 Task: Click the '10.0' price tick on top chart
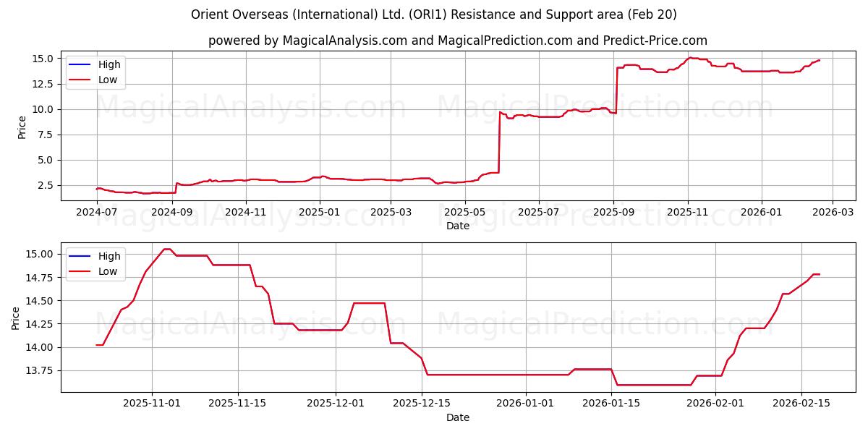coord(45,109)
